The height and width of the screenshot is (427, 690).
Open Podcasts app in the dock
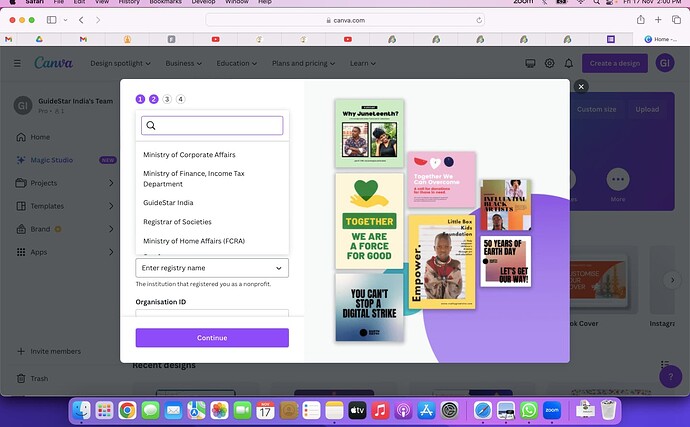(403, 411)
